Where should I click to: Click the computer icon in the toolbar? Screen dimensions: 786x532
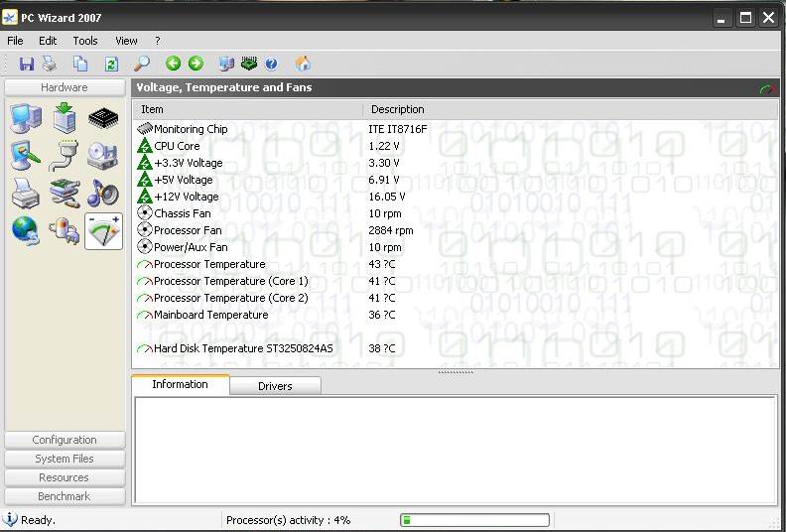[x=226, y=64]
